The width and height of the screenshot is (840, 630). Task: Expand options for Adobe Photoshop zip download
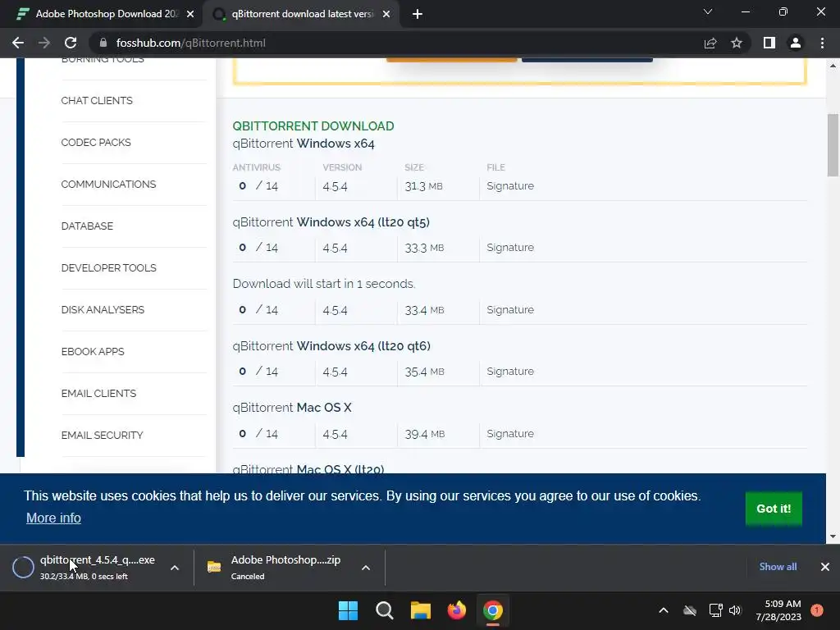click(366, 568)
